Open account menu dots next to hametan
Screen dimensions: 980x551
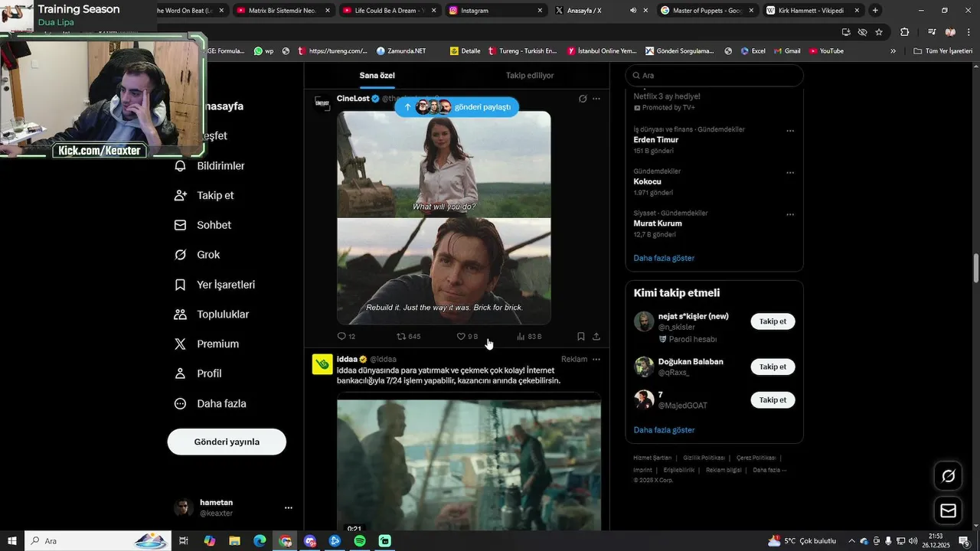click(289, 507)
